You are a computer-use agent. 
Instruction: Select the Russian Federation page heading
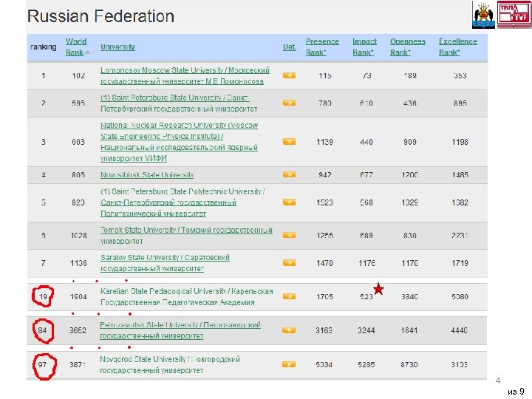point(100,16)
